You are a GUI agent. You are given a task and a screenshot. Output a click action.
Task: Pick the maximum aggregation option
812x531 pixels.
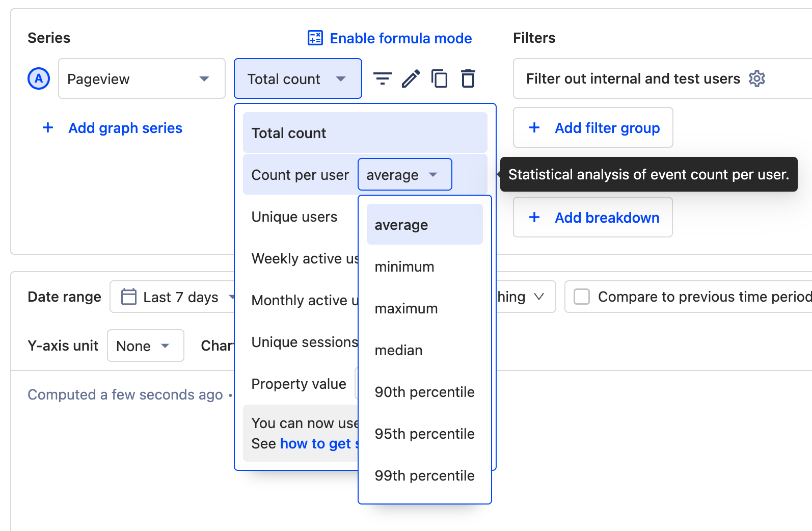[406, 308]
